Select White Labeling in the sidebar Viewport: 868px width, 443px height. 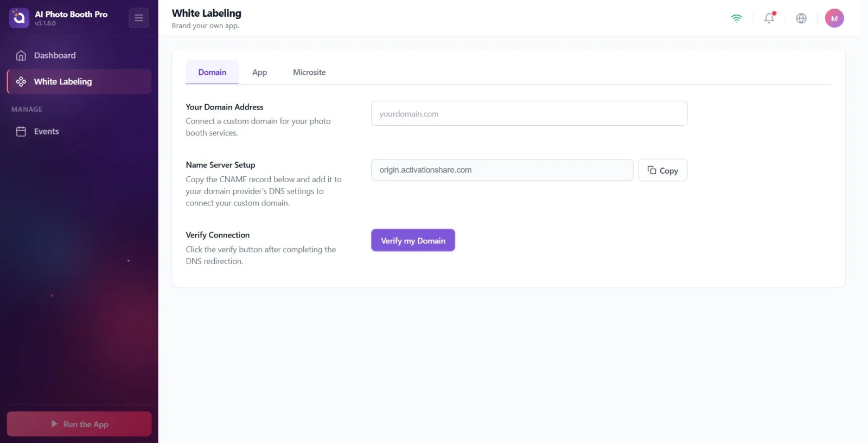(79, 81)
